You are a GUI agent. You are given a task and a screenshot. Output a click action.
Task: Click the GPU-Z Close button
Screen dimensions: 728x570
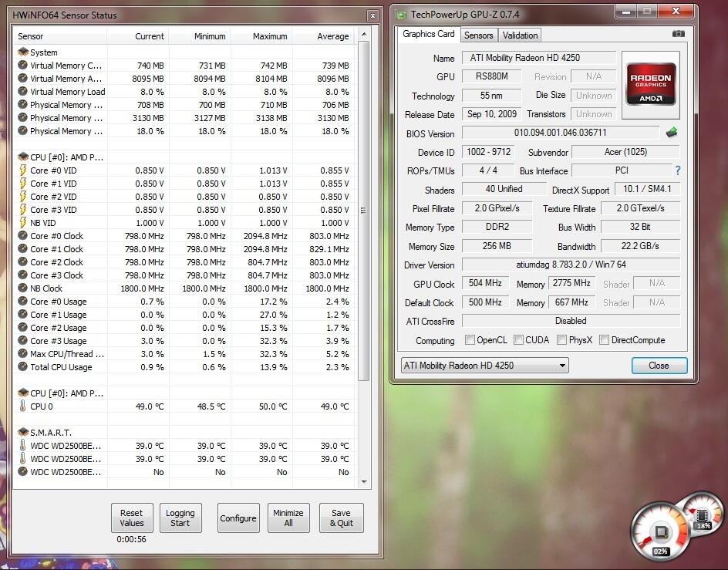[x=659, y=365]
